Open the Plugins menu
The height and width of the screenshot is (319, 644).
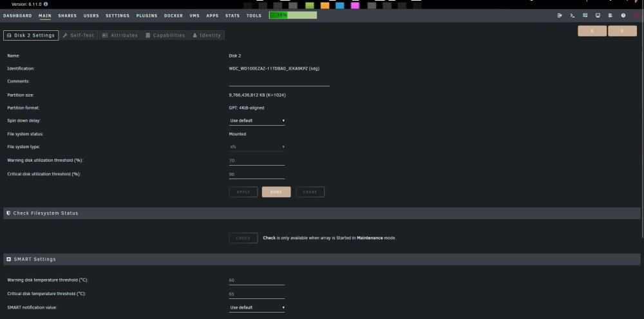pyautogui.click(x=147, y=15)
